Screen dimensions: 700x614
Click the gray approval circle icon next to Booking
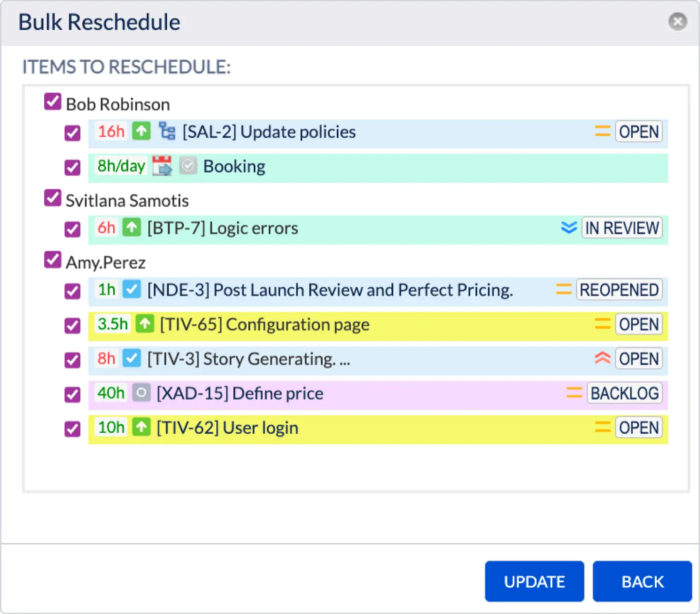coord(188,166)
